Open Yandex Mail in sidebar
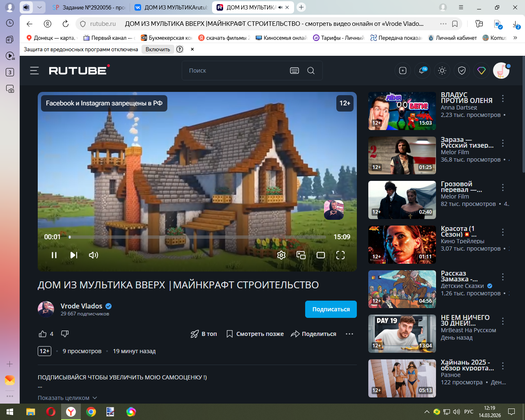 (10, 380)
